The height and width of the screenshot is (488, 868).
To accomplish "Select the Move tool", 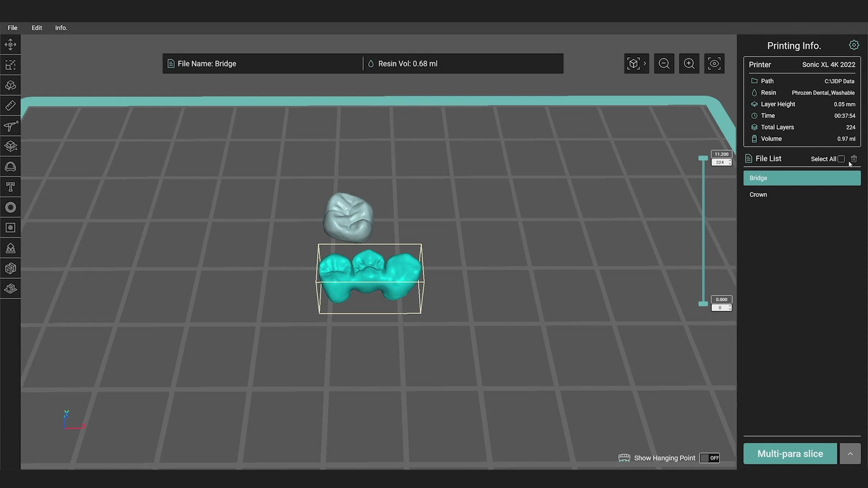I will (x=10, y=44).
